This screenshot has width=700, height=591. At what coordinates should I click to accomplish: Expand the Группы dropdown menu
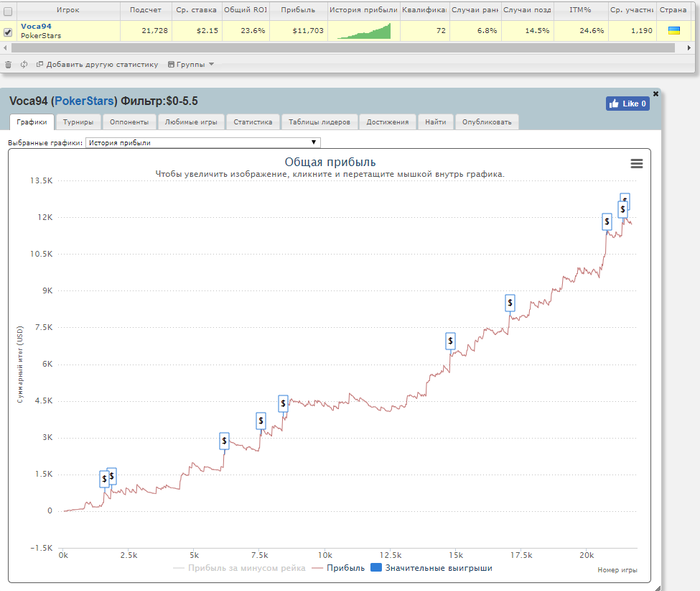[x=191, y=64]
